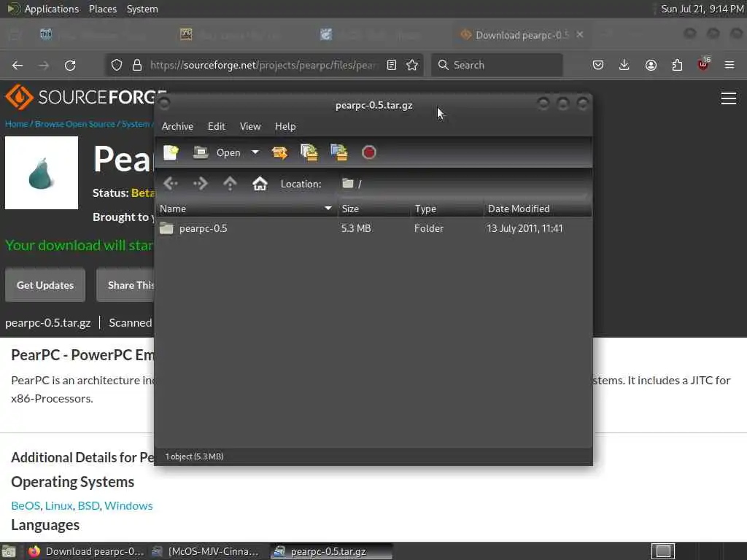Screen dimensions: 747x560
Task: Click the Pocket save icon
Action: 598,65
